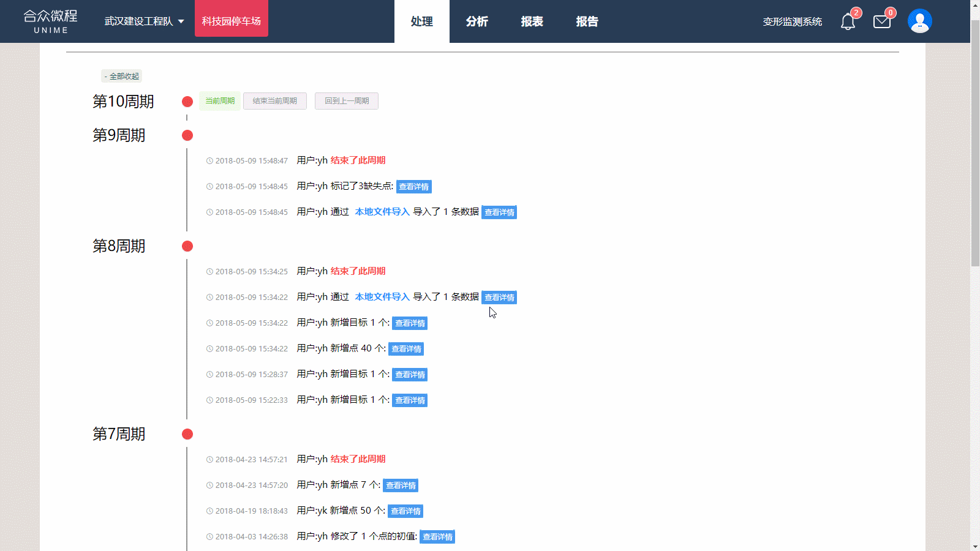View details for 新增点 40 个
Screen dimensions: 980x551
tap(406, 349)
